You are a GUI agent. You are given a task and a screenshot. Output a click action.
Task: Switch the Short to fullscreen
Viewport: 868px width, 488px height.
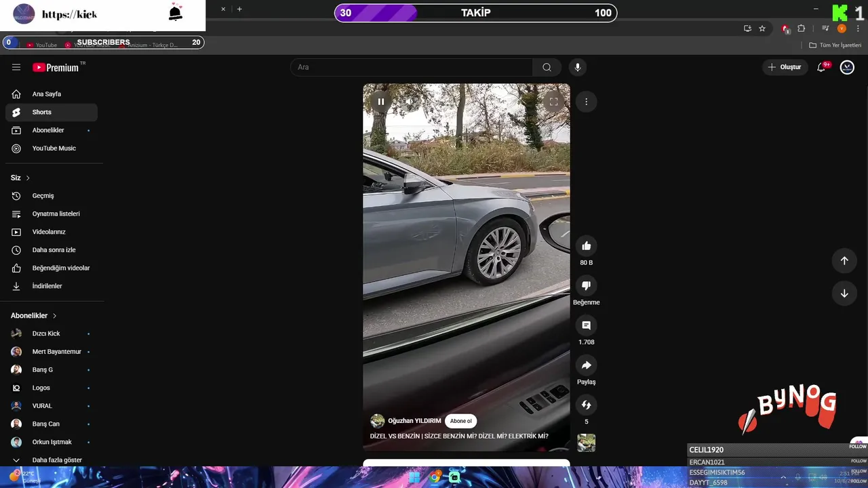[553, 102]
